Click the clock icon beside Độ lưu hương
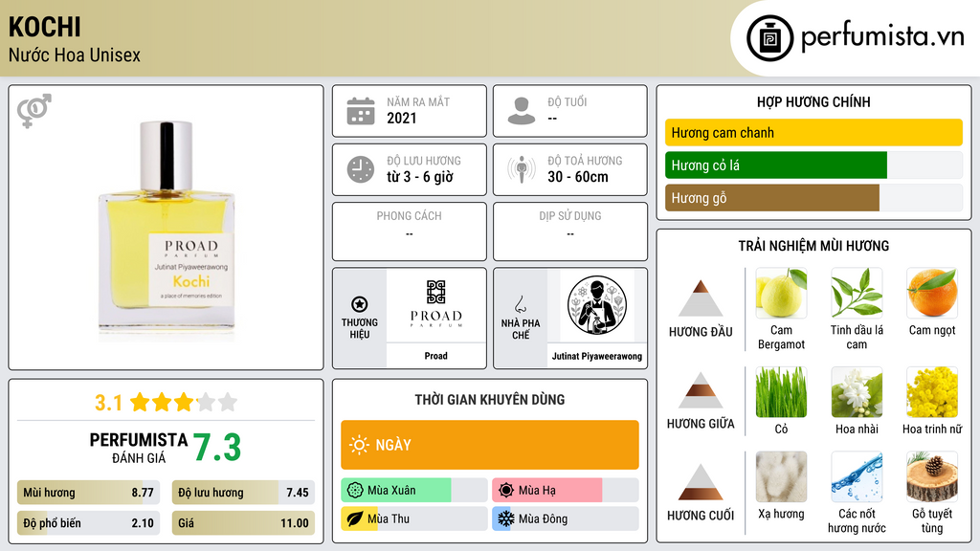Screen dimensions: 980x551 tap(361, 169)
